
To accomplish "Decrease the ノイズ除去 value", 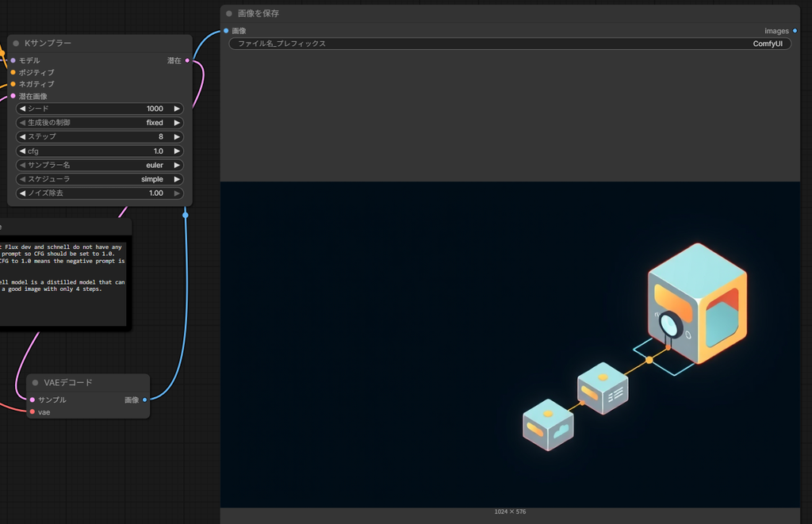I will click(22, 193).
